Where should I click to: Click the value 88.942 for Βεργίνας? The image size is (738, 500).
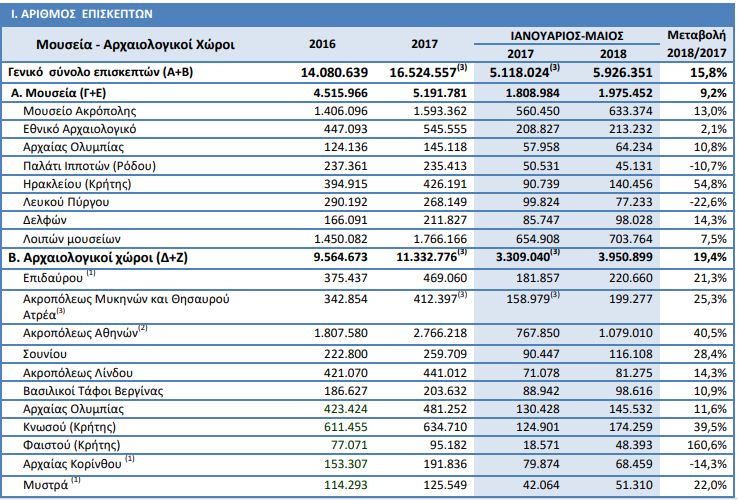click(x=540, y=391)
